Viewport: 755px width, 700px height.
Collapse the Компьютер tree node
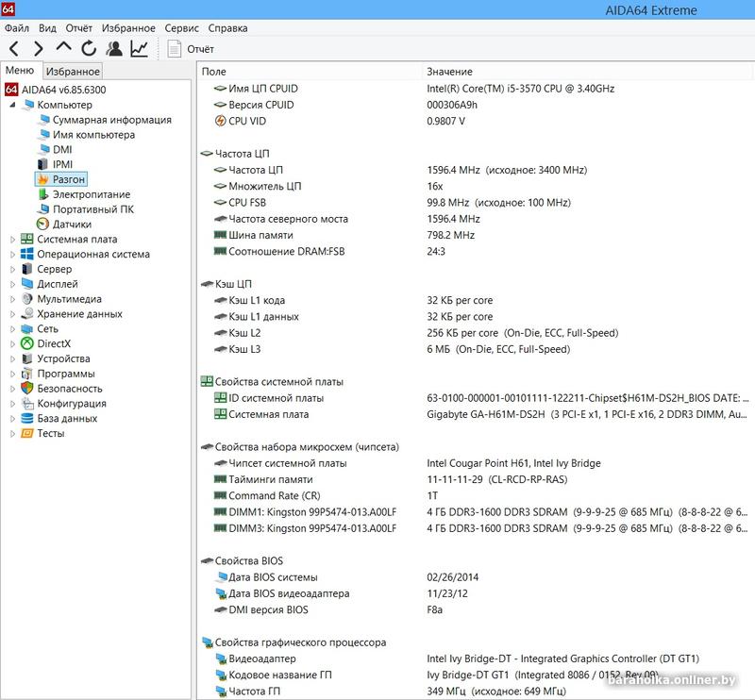click(12, 105)
